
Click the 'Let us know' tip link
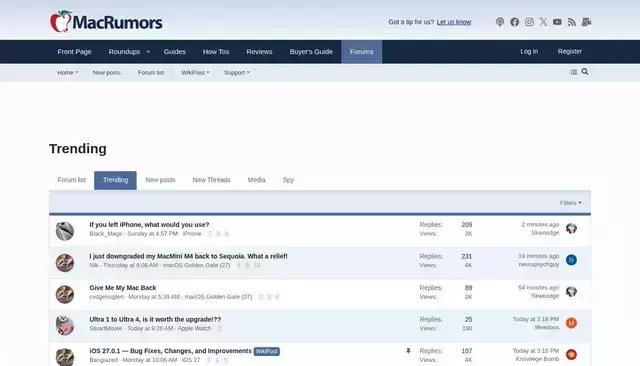(454, 22)
